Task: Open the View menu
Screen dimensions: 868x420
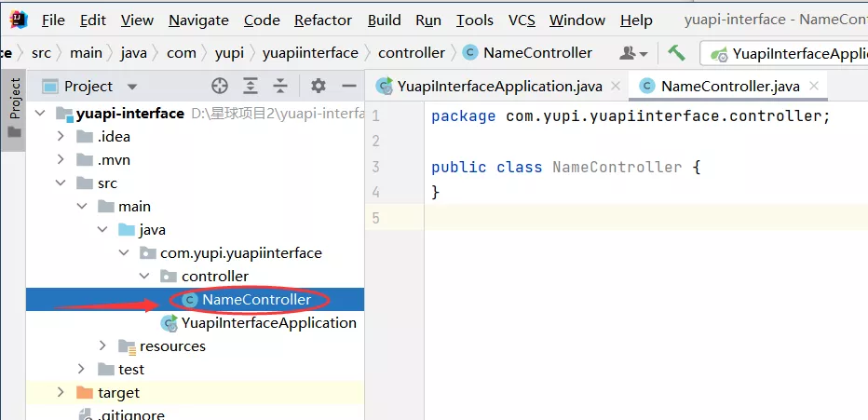Action: (137, 20)
